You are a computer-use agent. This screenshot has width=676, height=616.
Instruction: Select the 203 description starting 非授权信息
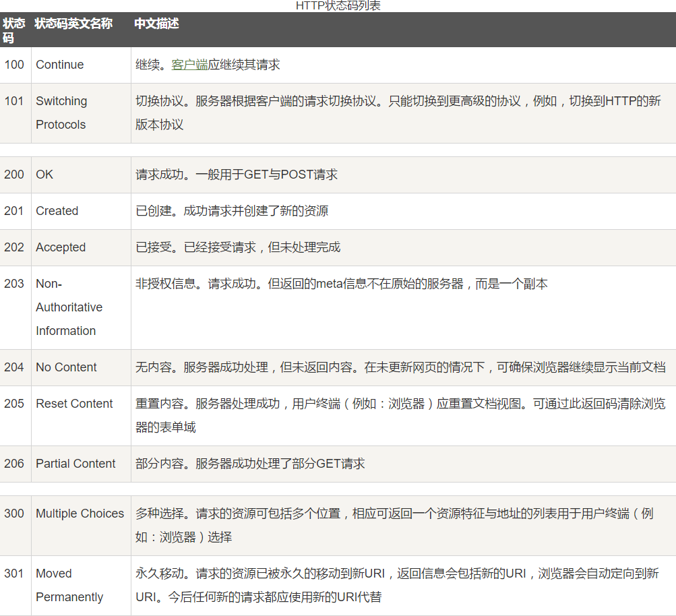342,284
